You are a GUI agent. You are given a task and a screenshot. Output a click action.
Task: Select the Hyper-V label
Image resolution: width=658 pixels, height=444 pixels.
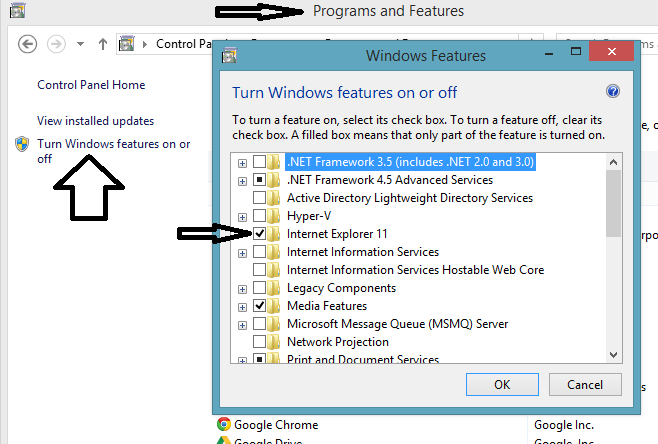[x=309, y=216]
